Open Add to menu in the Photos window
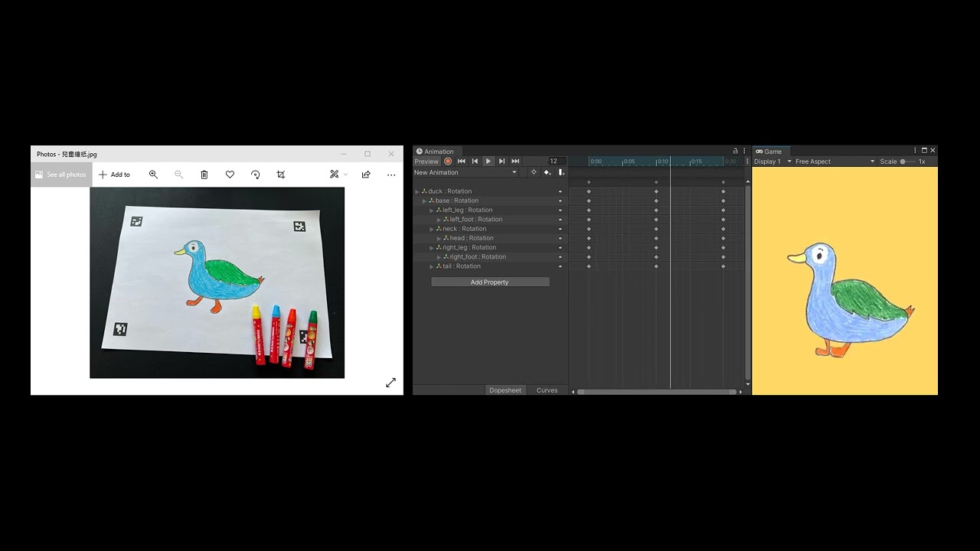 (x=114, y=174)
